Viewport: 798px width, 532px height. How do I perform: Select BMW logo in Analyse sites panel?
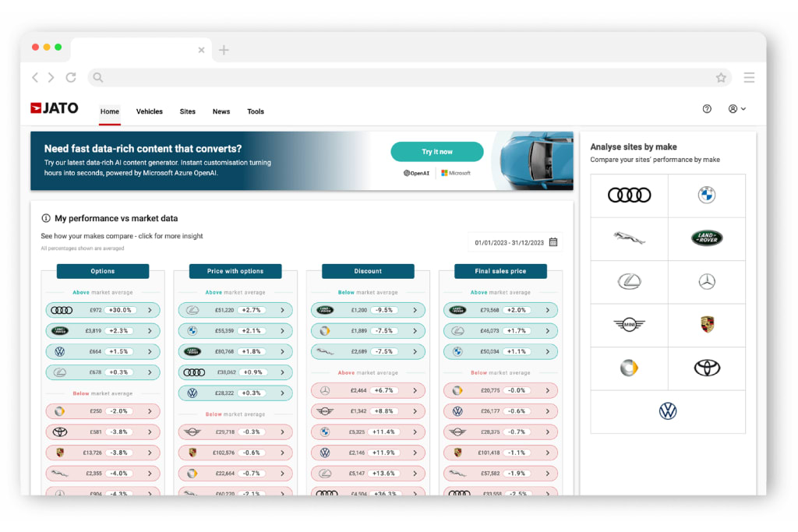tap(706, 195)
